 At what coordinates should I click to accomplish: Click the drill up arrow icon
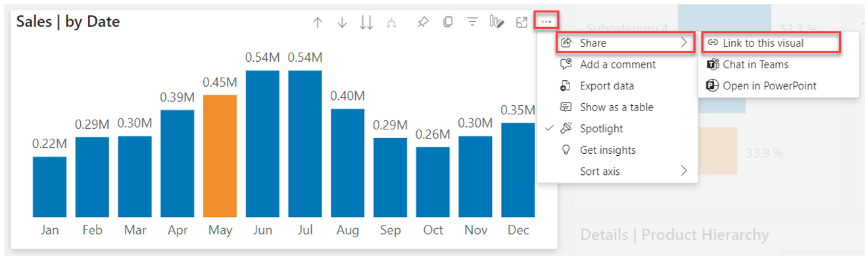click(x=318, y=22)
